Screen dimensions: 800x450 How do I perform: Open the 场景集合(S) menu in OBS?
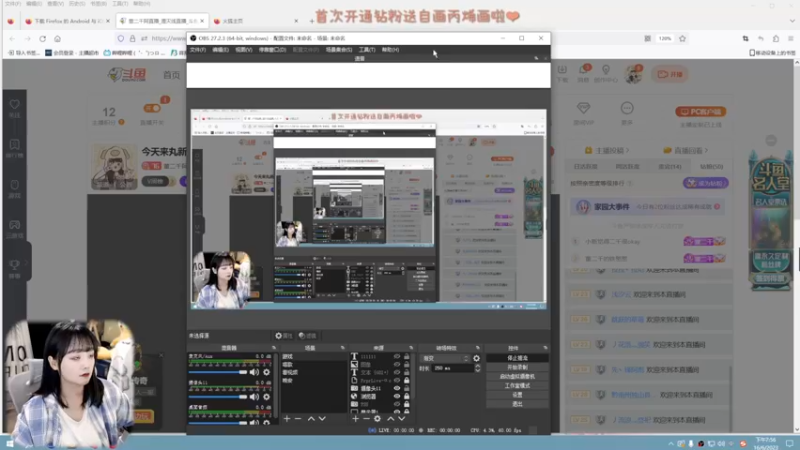click(339, 49)
